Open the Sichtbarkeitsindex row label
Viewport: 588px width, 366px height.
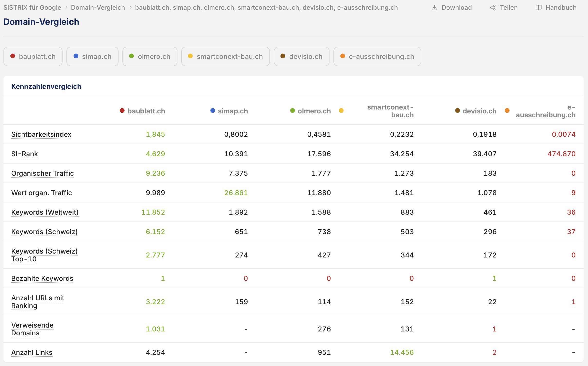[41, 134]
